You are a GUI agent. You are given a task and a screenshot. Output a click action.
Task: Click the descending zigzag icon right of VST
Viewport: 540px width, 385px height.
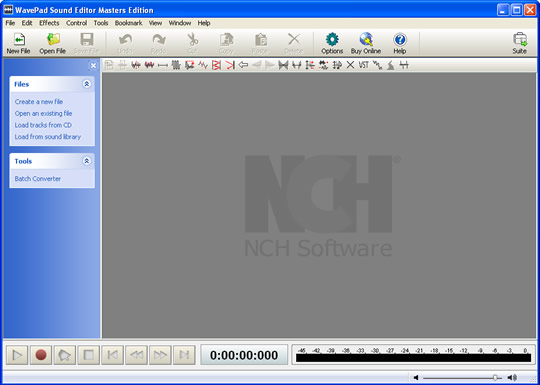(377, 65)
